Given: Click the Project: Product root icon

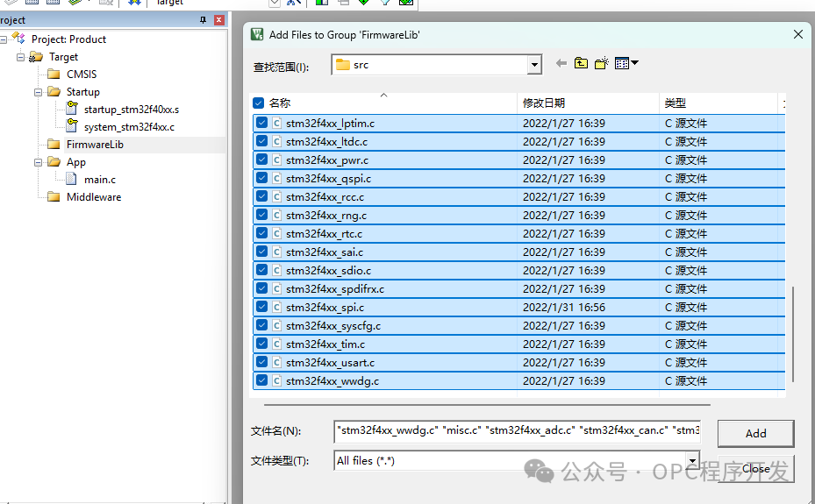Looking at the screenshot, I should 18,39.
